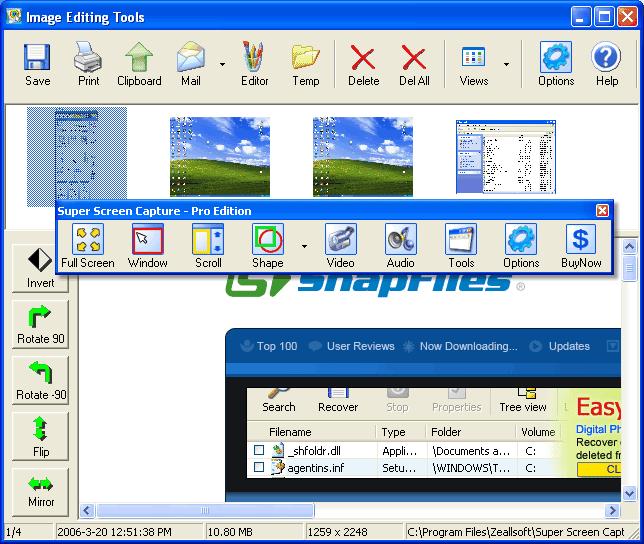Open the Temp folder icon

pos(306,57)
